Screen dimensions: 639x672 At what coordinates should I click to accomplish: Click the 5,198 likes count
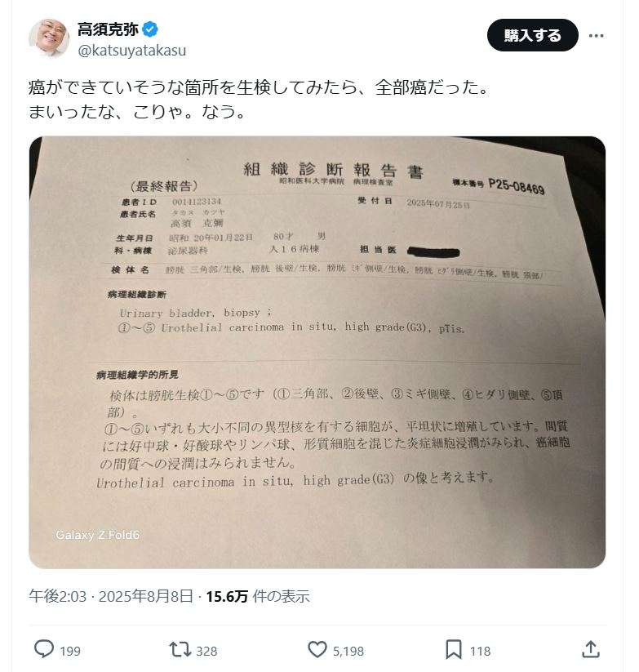348,651
